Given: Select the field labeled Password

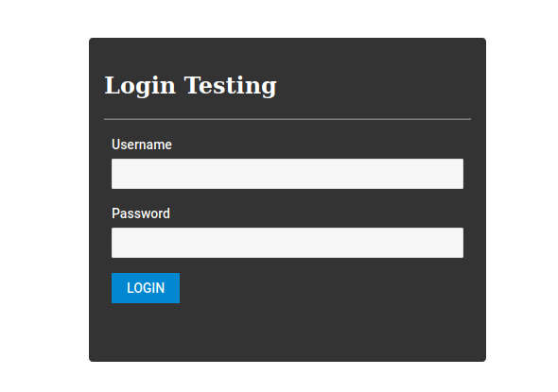Looking at the screenshot, I should click(x=288, y=243).
